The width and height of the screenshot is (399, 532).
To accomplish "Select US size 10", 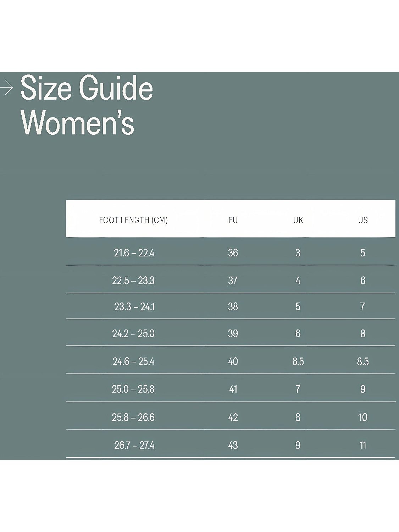I will pos(363,417).
